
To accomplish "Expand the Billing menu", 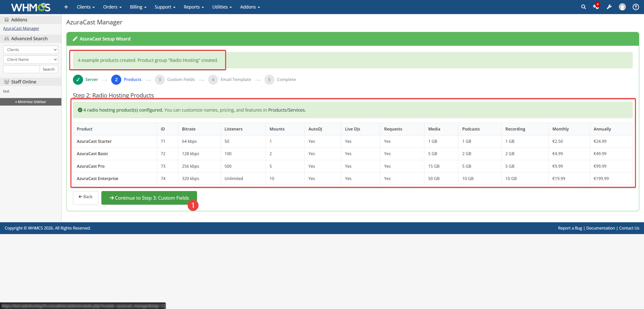I will coord(138,7).
